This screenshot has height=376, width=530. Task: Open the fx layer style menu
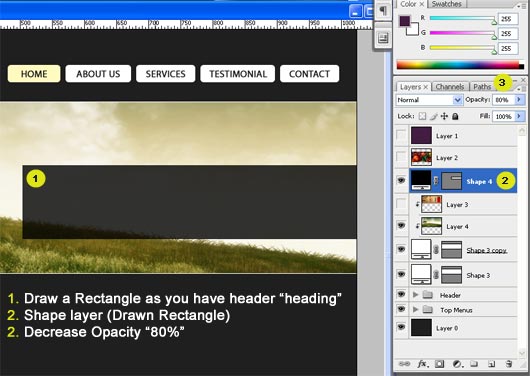[x=422, y=364]
